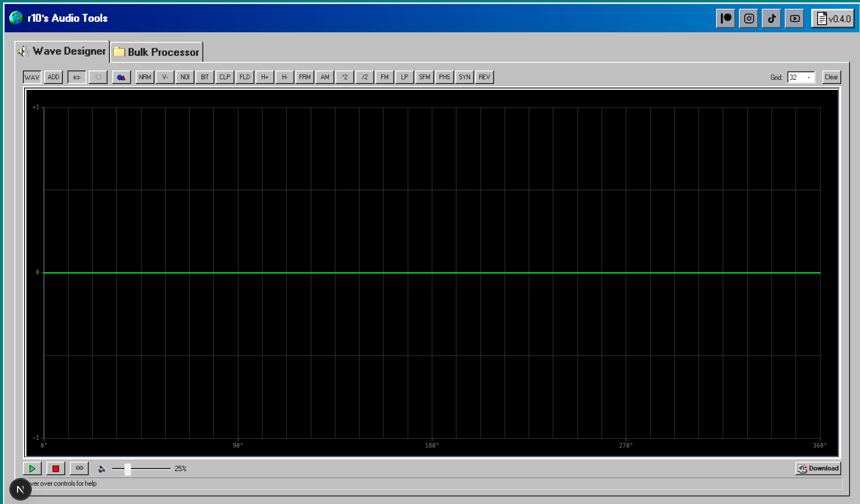Apply FRM function button
Image resolution: width=860 pixels, height=504 pixels.
[305, 77]
